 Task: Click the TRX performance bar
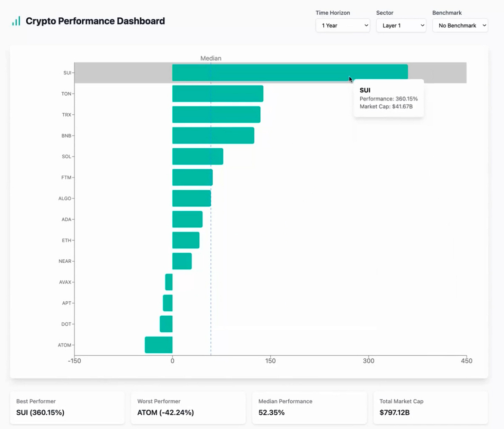coord(216,115)
